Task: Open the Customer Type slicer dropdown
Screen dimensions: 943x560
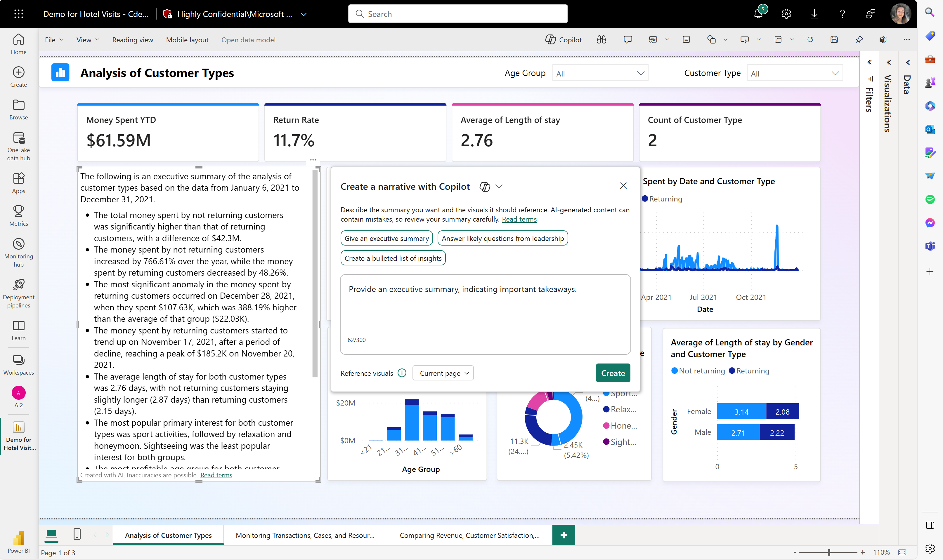Action: (794, 73)
